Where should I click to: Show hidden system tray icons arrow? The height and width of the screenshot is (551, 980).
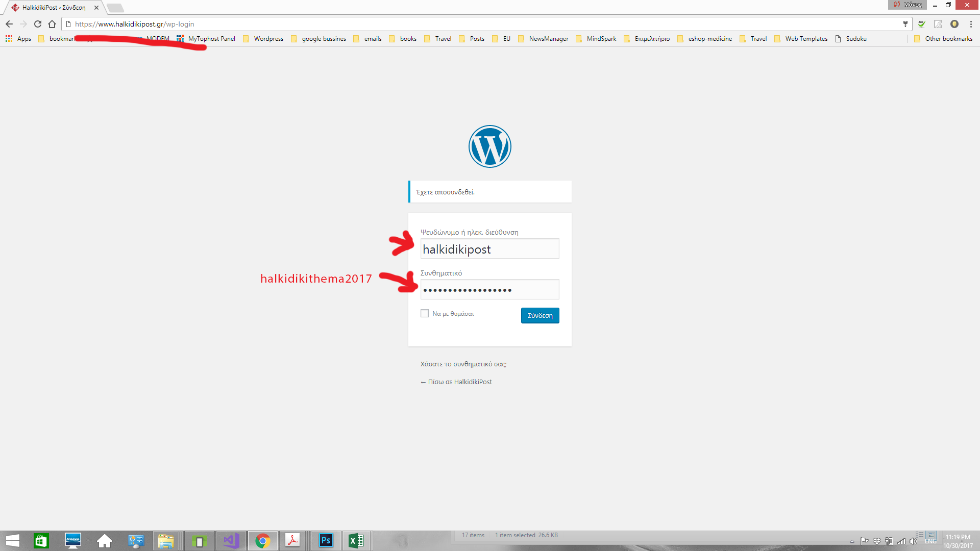click(x=852, y=541)
